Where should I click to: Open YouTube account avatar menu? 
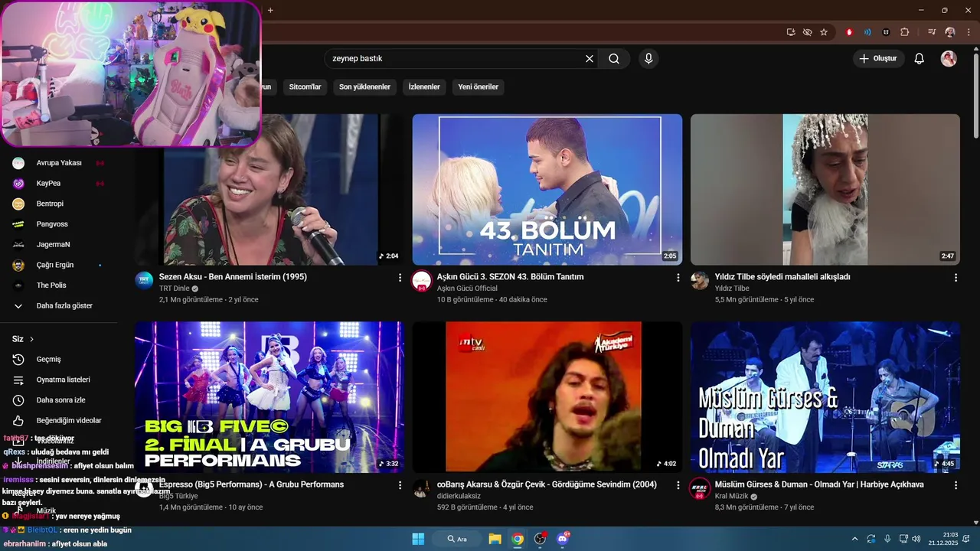949,59
